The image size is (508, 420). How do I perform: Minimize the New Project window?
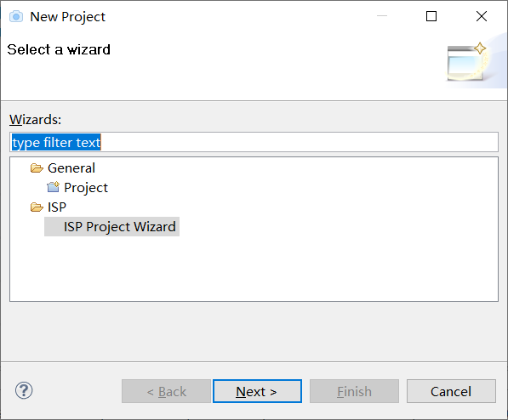pyautogui.click(x=382, y=16)
